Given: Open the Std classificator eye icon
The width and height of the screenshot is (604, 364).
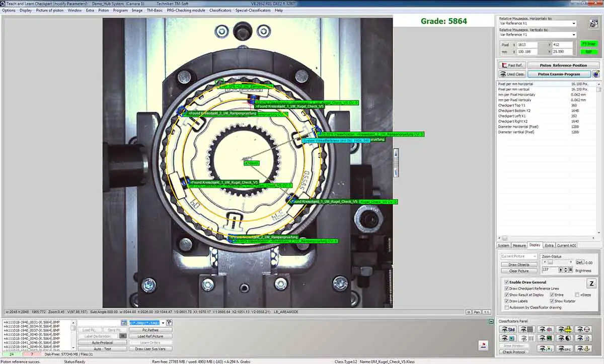Looking at the screenshot, I should pos(508,329).
